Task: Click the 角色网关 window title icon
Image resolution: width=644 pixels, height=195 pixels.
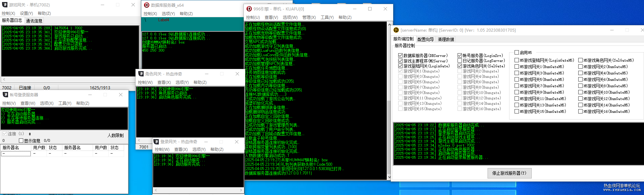Action: point(141,74)
